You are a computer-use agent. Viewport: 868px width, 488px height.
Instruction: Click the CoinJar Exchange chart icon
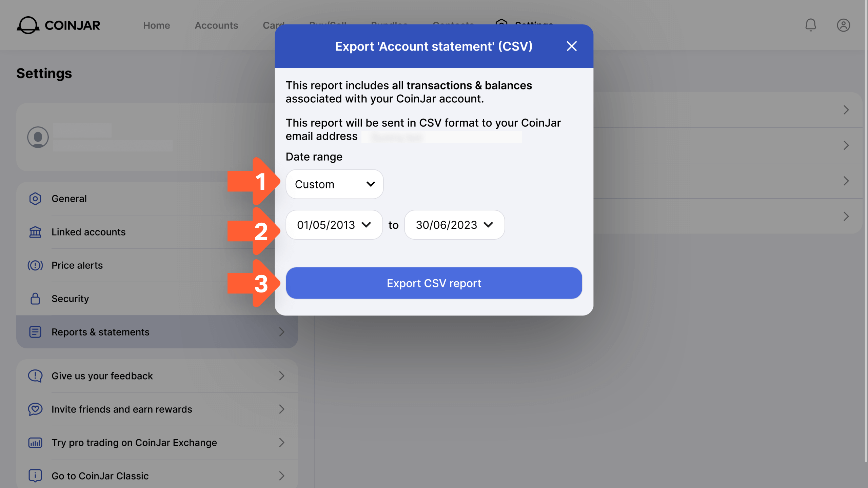click(35, 443)
